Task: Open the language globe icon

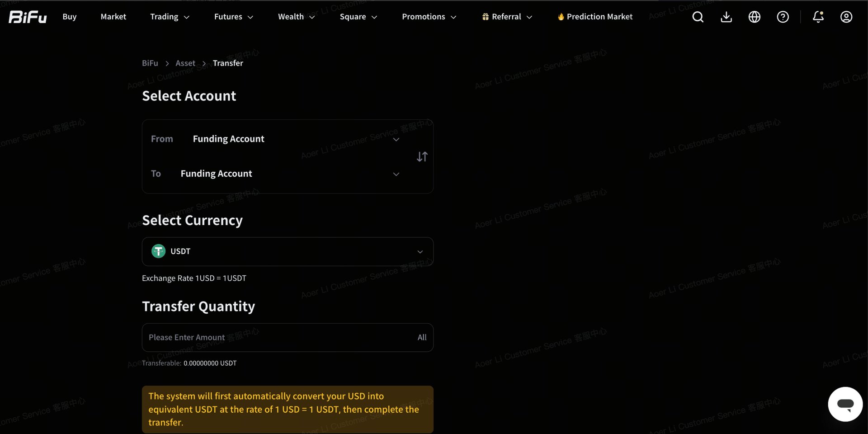Action: (755, 17)
